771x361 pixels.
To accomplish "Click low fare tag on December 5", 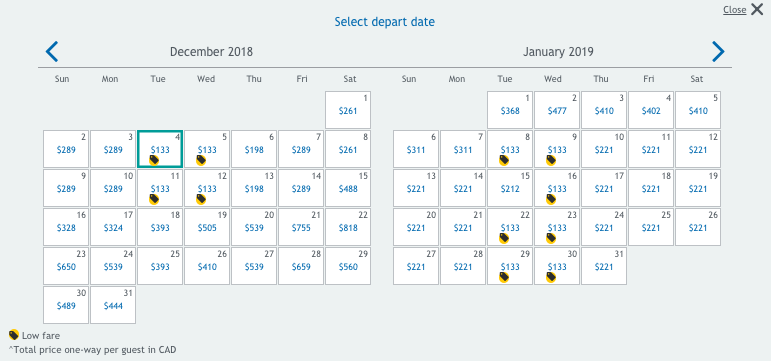I will coord(201,160).
